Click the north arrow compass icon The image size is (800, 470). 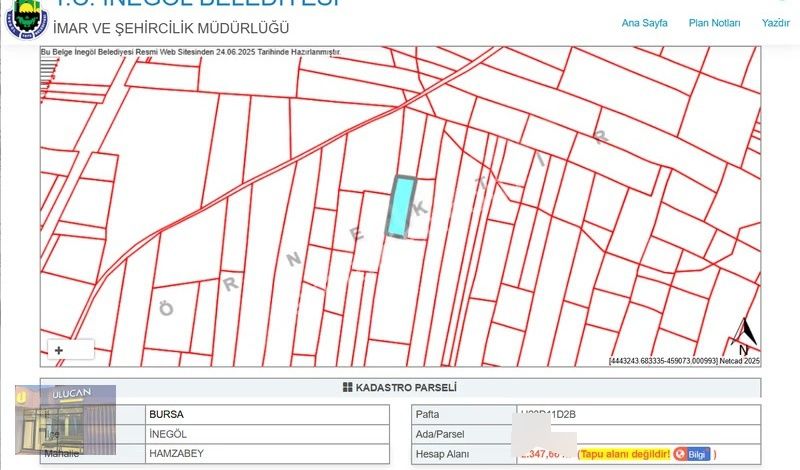click(x=745, y=336)
